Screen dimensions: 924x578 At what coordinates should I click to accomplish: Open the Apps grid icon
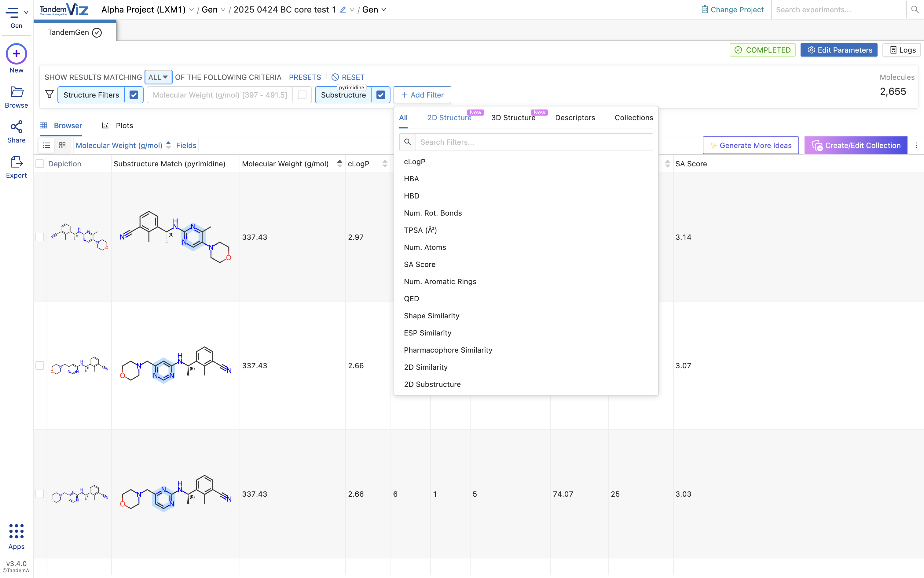16,532
